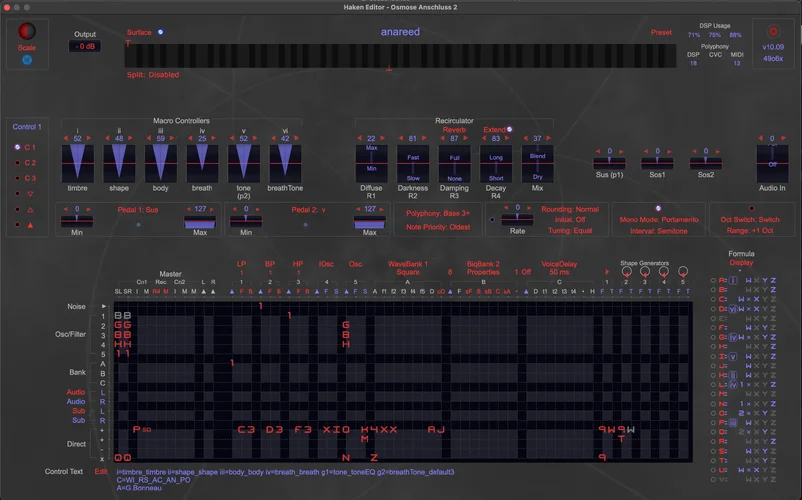Click the blue dot below Scale
This screenshot has width=802, height=500.
[x=27, y=60]
